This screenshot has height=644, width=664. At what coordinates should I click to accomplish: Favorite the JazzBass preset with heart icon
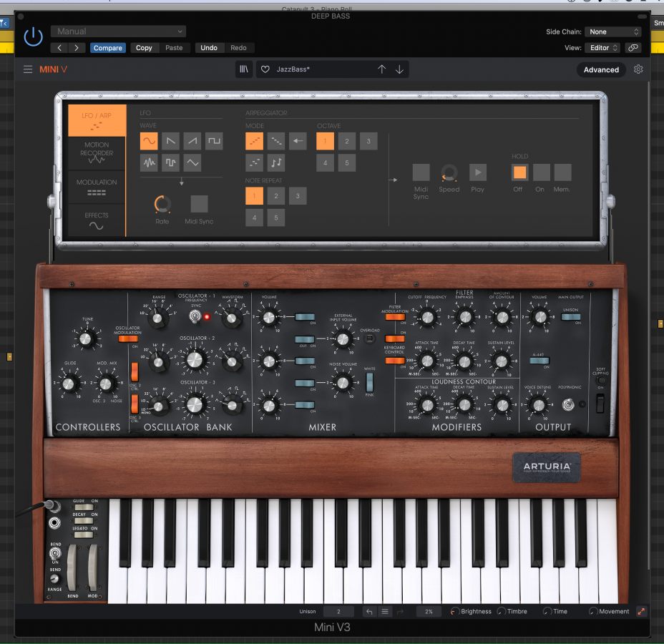(265, 69)
